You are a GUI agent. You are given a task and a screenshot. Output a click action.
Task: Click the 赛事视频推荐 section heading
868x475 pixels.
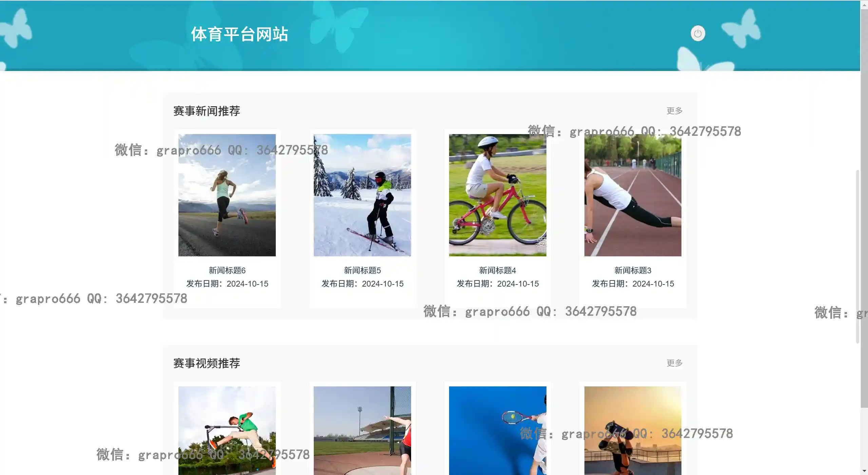click(x=207, y=363)
